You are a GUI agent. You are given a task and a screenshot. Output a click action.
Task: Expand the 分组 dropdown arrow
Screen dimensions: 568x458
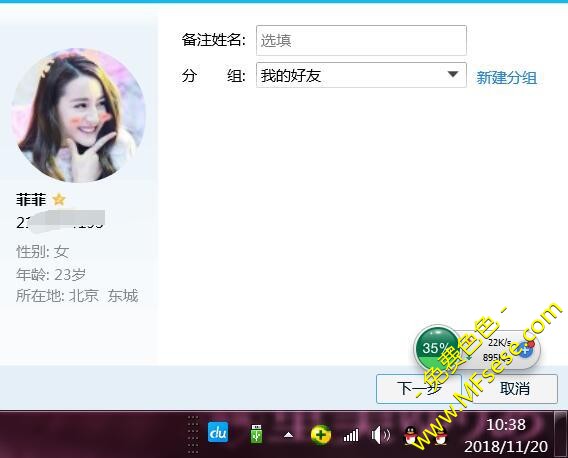pyautogui.click(x=452, y=75)
